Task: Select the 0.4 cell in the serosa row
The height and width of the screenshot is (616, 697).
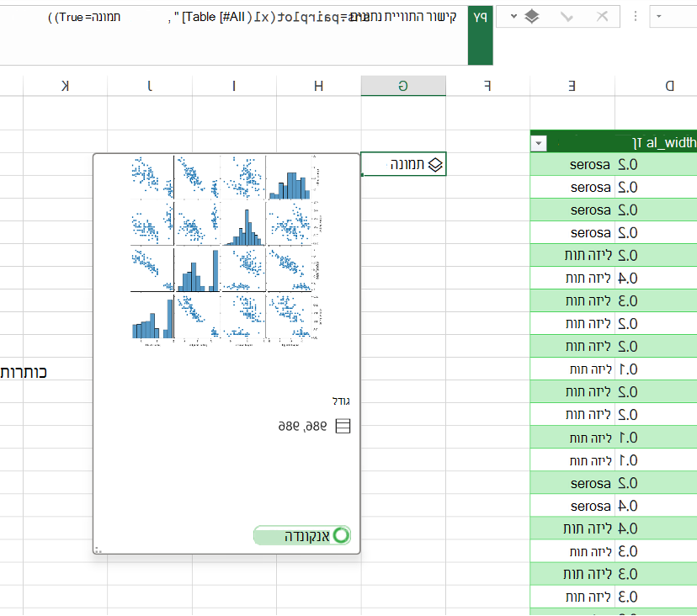Action: pyautogui.click(x=628, y=506)
